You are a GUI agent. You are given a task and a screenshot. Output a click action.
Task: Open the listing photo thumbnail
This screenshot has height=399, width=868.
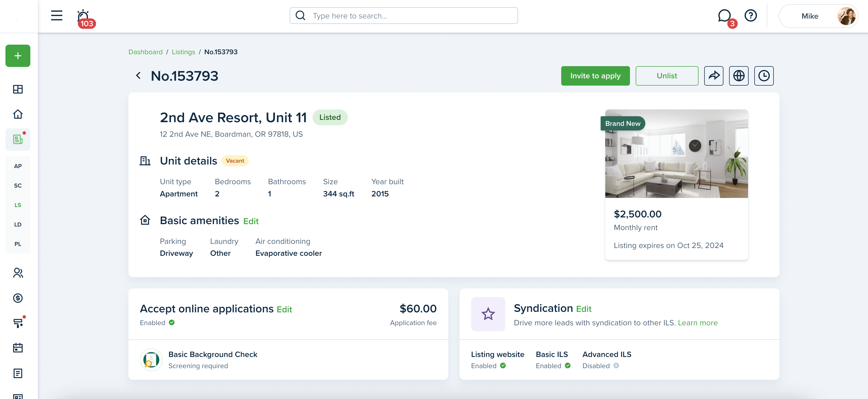(x=676, y=154)
